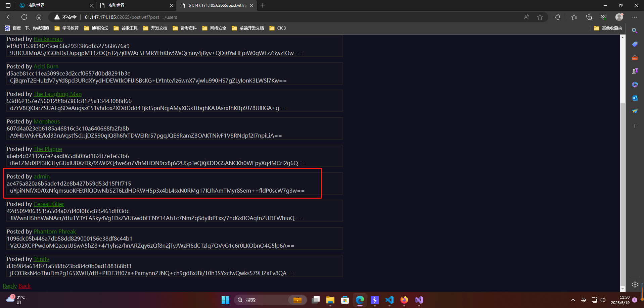This screenshot has height=308, width=644.
Task: Open the browser home page
Action: pos(39,17)
